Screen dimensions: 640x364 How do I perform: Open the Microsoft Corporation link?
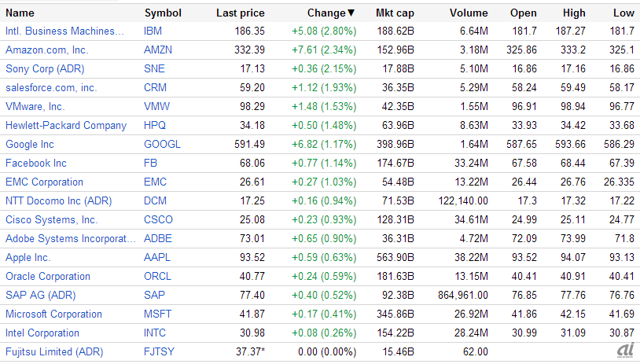53,314
